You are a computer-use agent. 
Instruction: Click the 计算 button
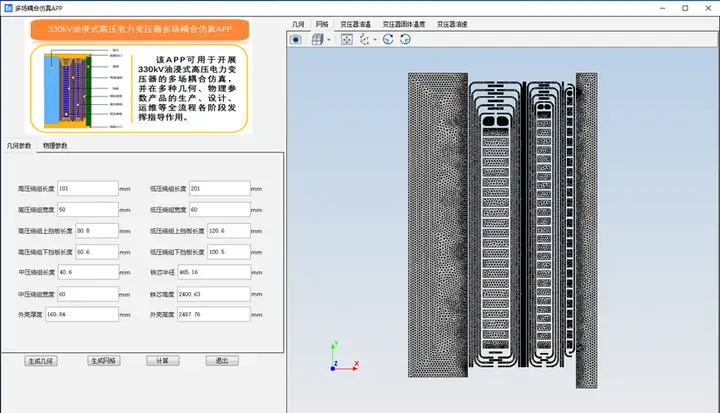[163, 361]
